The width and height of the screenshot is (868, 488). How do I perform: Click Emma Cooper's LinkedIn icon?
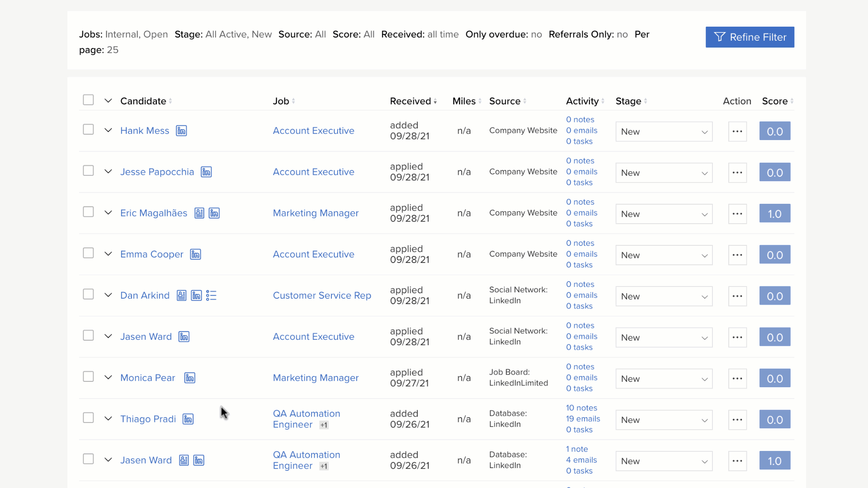coord(195,254)
